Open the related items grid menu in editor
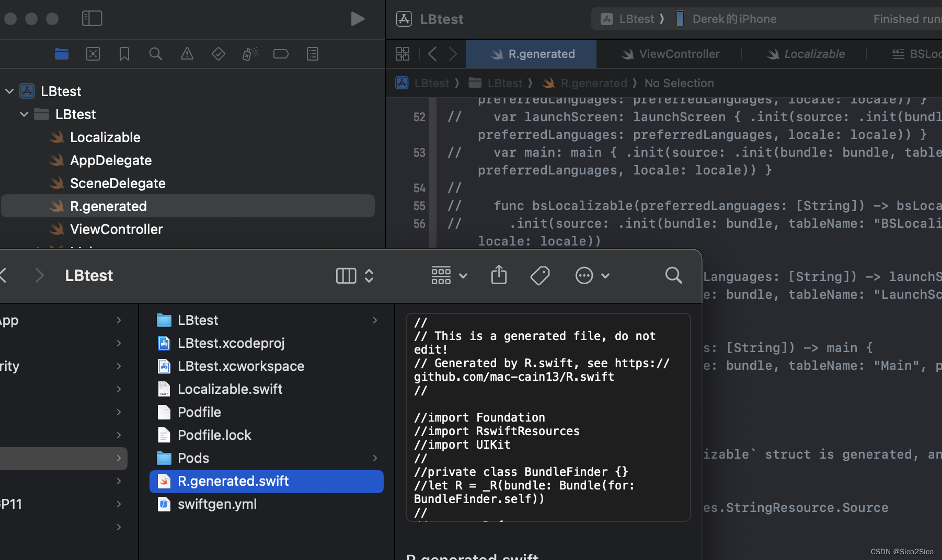Screen dimensions: 942x560 [x=403, y=54]
